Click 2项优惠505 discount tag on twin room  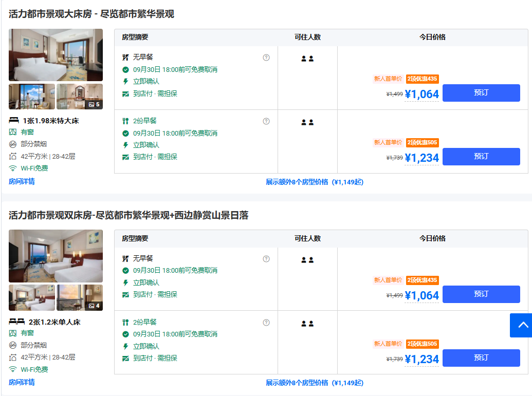422,344
